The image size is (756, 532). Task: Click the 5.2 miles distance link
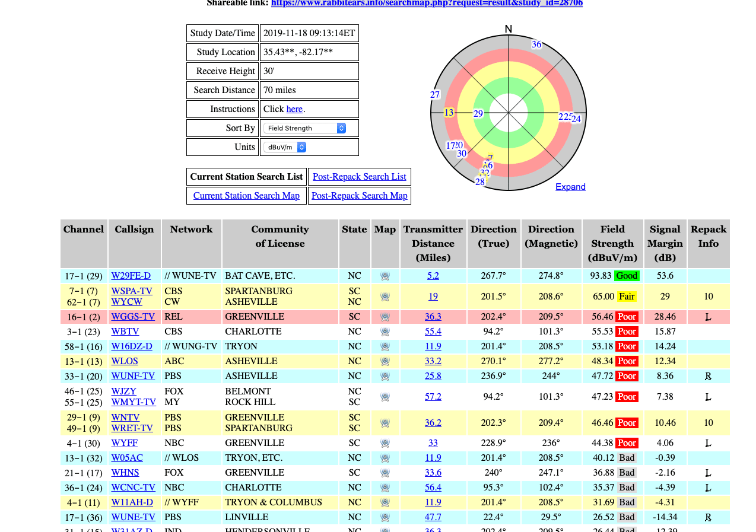(x=433, y=276)
